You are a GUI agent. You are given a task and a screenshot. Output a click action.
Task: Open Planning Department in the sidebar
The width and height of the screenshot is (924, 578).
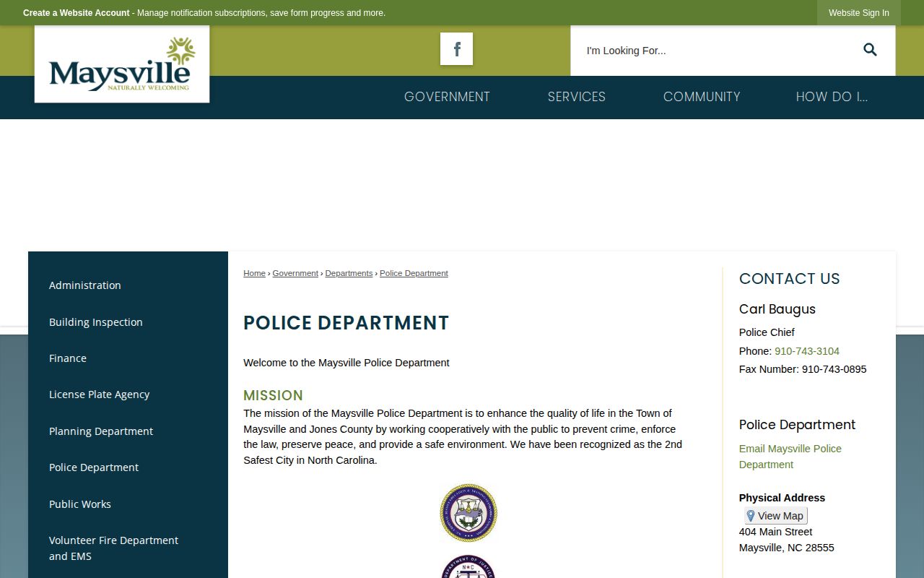point(101,431)
